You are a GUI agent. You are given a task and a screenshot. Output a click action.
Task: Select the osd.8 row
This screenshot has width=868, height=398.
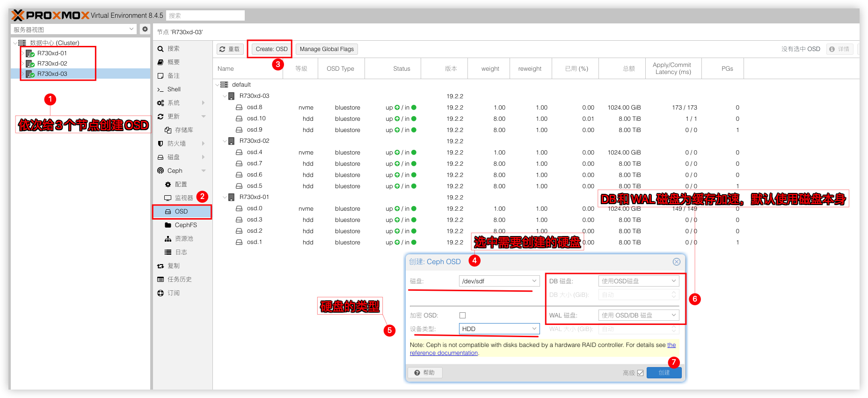tap(536, 107)
